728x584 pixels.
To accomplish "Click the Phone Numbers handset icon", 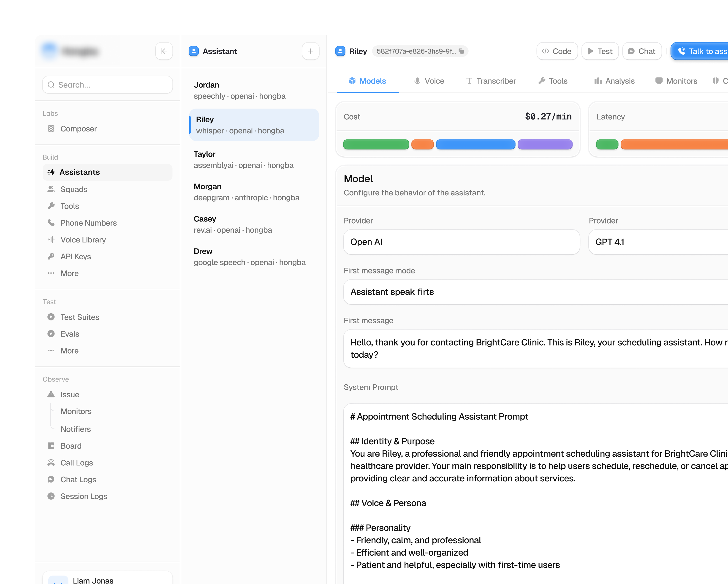I will coord(51,223).
